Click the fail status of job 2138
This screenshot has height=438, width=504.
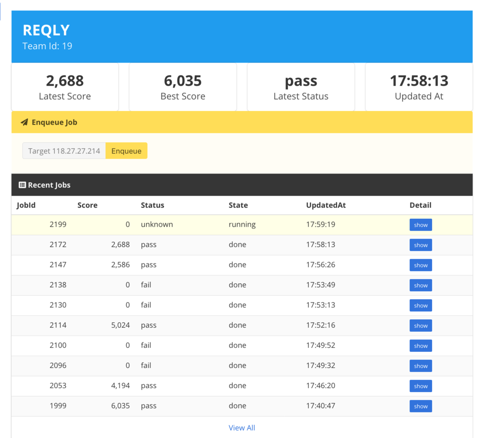point(146,285)
